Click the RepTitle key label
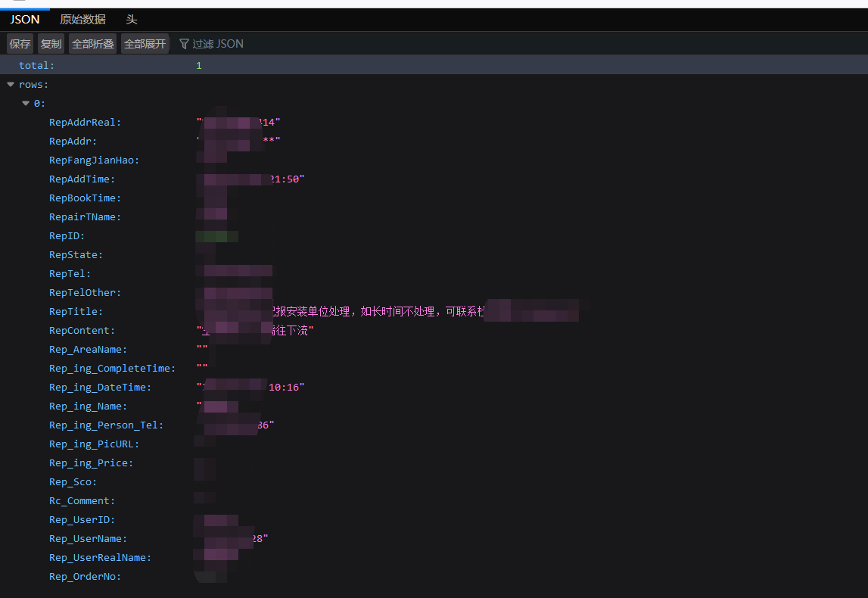868x598 pixels. click(76, 312)
